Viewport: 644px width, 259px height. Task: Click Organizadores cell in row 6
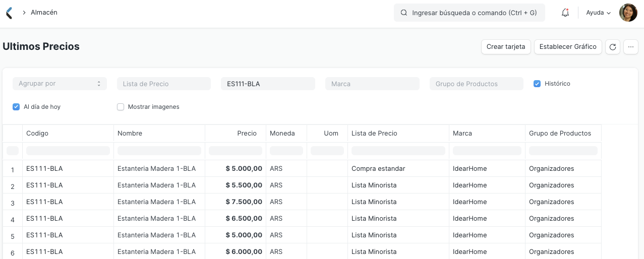click(563, 251)
